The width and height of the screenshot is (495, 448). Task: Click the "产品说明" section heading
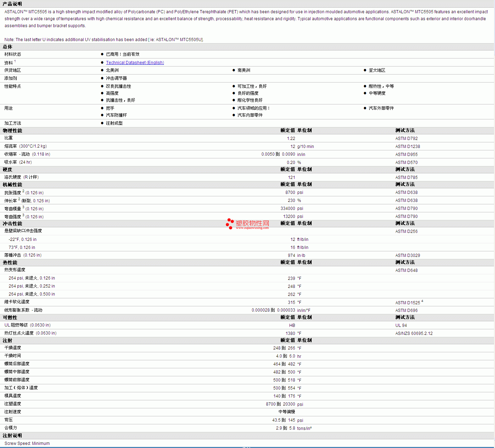click(x=12, y=4)
